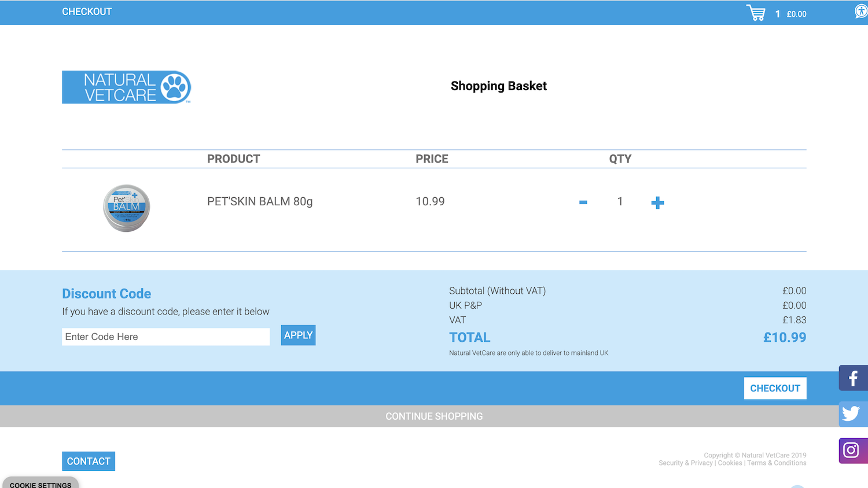
Task: Click the Contact button
Action: click(x=89, y=461)
